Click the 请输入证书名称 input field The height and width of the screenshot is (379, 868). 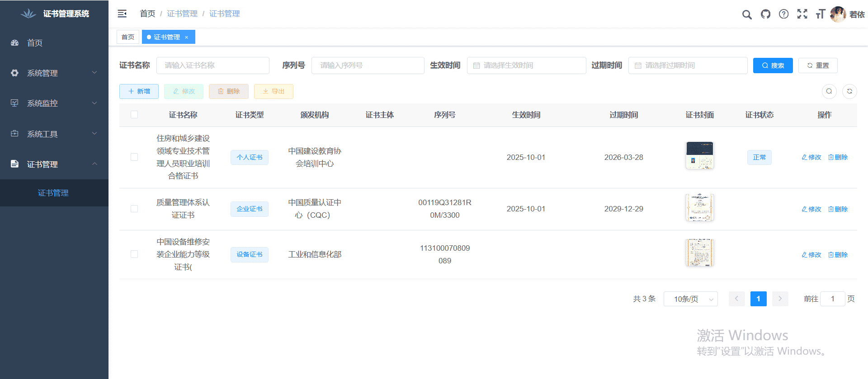[212, 66]
